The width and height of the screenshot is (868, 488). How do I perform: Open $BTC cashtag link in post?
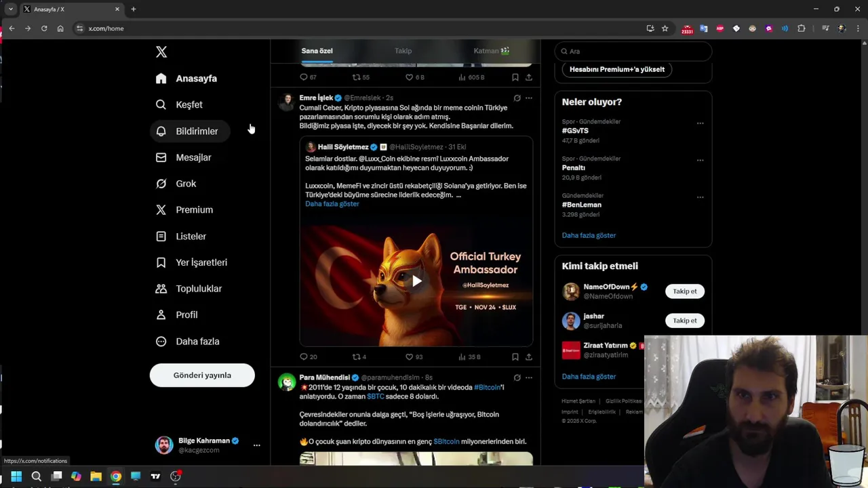tap(376, 396)
